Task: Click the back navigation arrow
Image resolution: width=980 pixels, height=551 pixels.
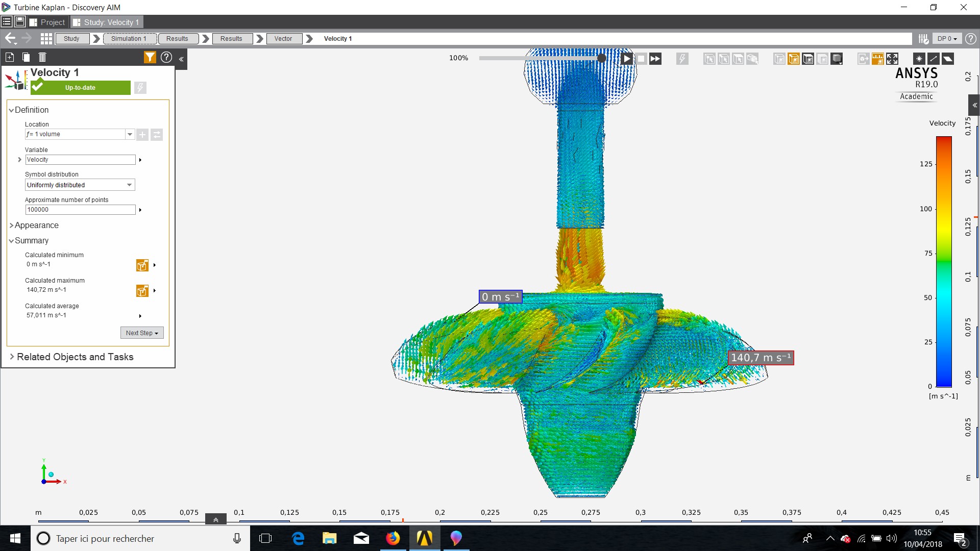Action: click(10, 38)
